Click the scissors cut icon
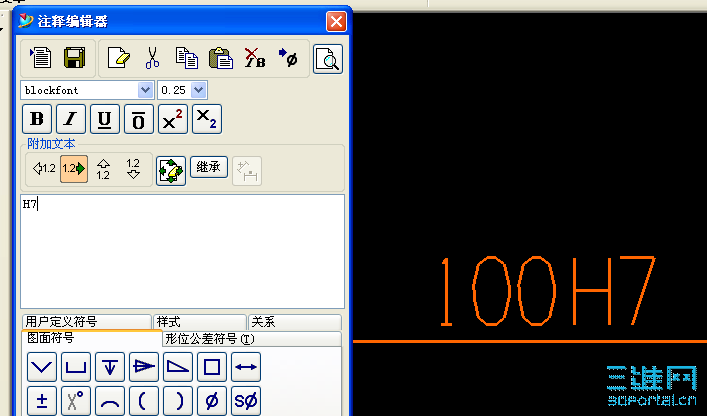Image resolution: width=707 pixels, height=416 pixels. [x=152, y=58]
